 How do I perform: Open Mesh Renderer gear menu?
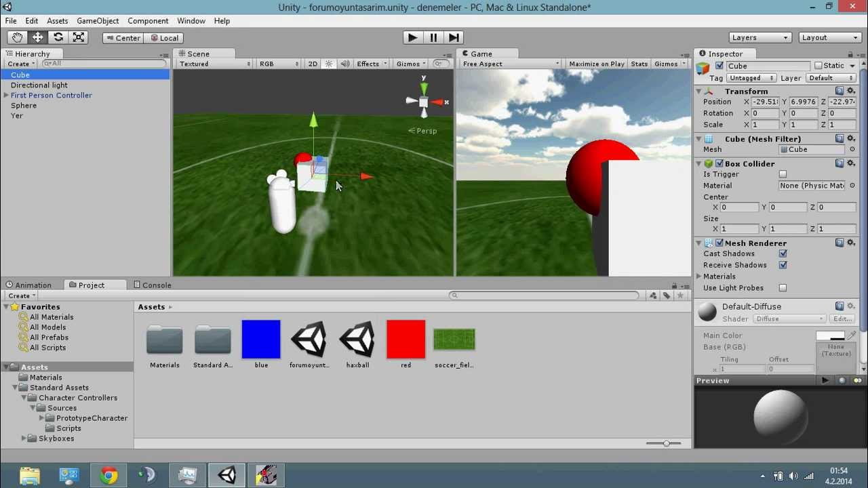pyautogui.click(x=851, y=243)
